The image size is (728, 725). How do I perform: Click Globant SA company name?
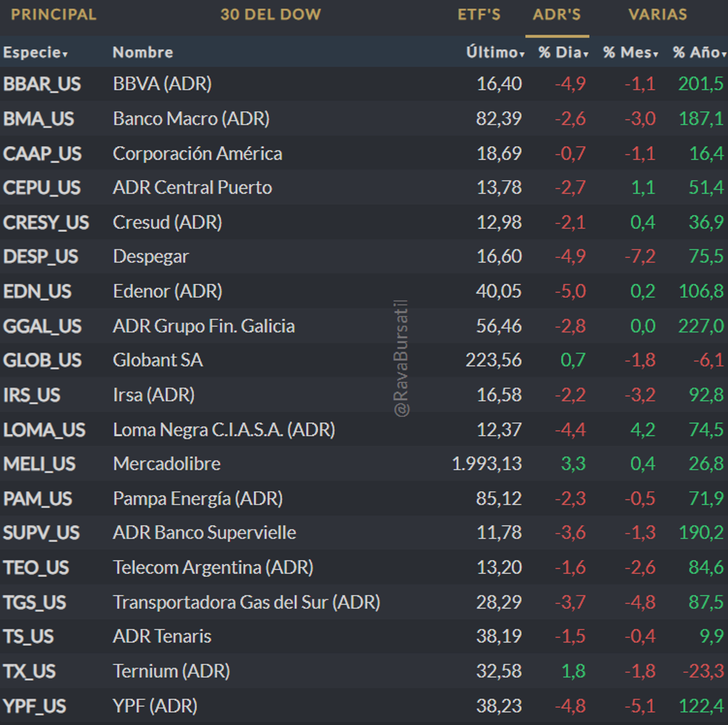pos(158,360)
